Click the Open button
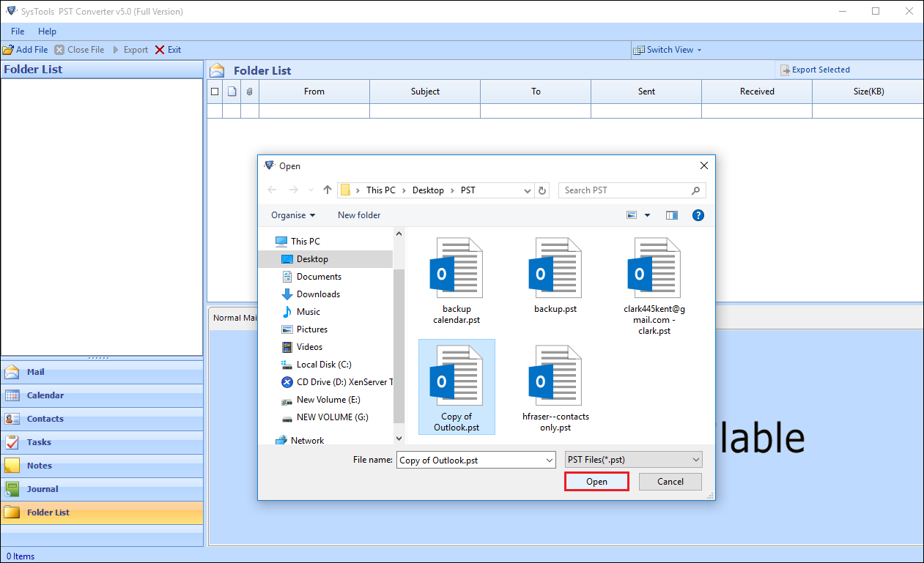 coord(596,482)
